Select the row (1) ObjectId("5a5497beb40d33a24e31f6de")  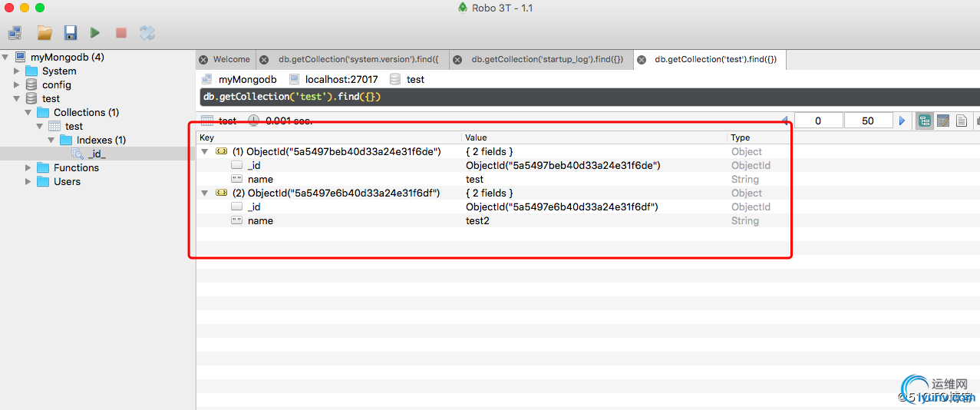click(x=336, y=152)
